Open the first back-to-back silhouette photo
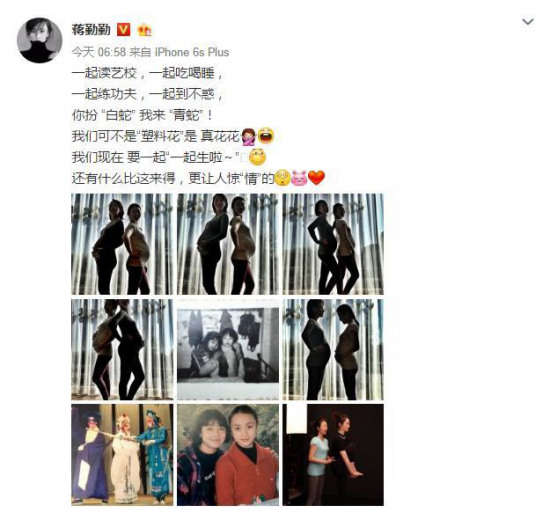This screenshot has width=550, height=520. (122, 244)
